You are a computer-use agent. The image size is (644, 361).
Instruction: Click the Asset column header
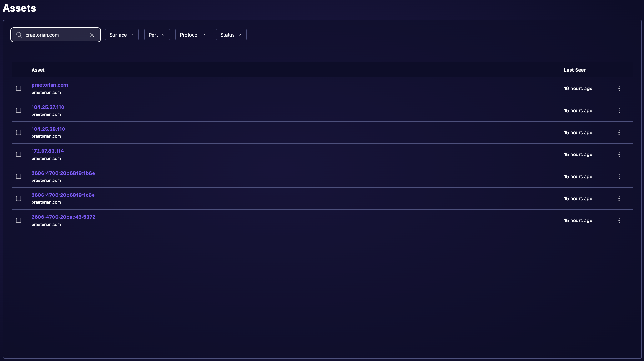[38, 70]
